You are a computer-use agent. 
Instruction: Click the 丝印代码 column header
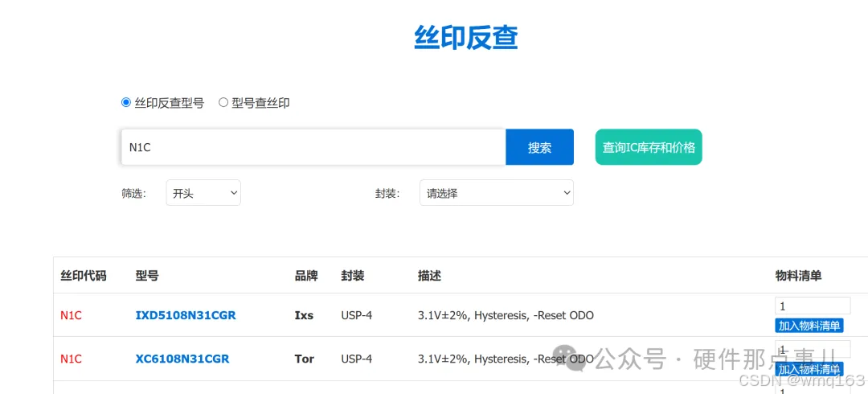[83, 276]
